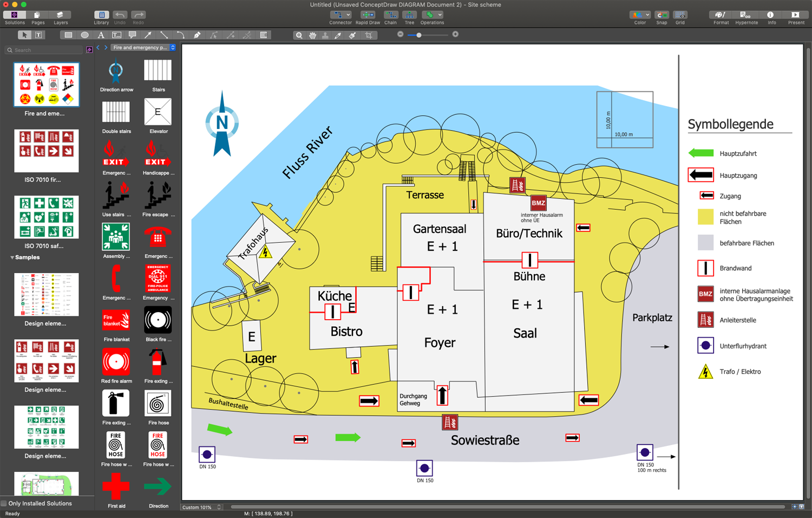Toggle Snap on the toolbar
The width and height of the screenshot is (812, 518).
[x=662, y=17]
